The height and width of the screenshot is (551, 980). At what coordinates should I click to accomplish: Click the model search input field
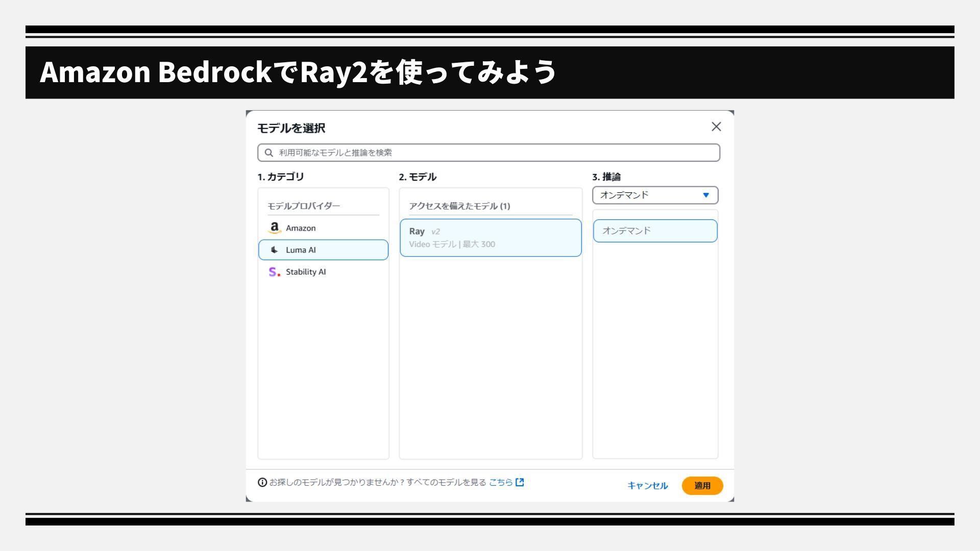[x=488, y=153]
